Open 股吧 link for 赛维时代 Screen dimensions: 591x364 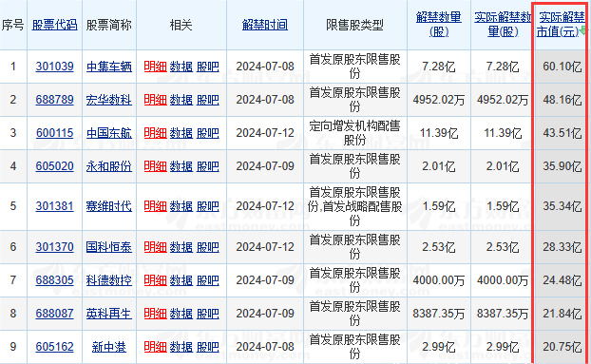(x=208, y=206)
